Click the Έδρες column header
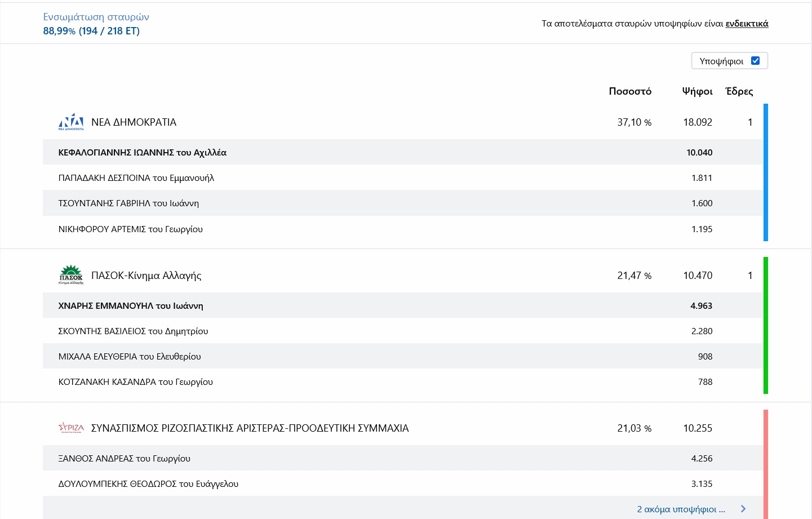Image resolution: width=812 pixels, height=519 pixels. coord(739,91)
